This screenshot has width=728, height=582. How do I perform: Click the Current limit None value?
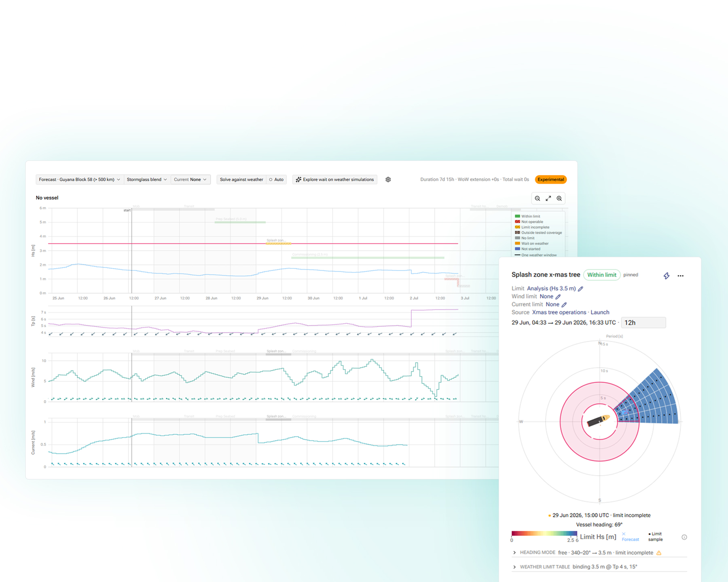[552, 305]
